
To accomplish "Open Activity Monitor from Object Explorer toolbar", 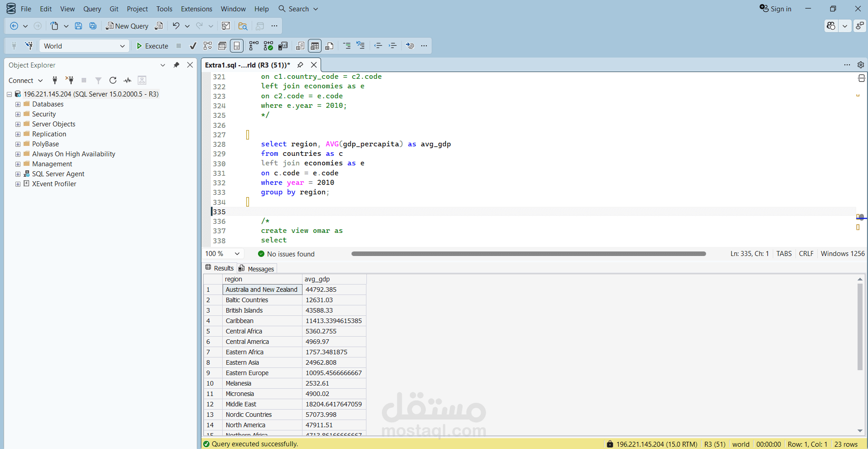I will pyautogui.click(x=127, y=80).
